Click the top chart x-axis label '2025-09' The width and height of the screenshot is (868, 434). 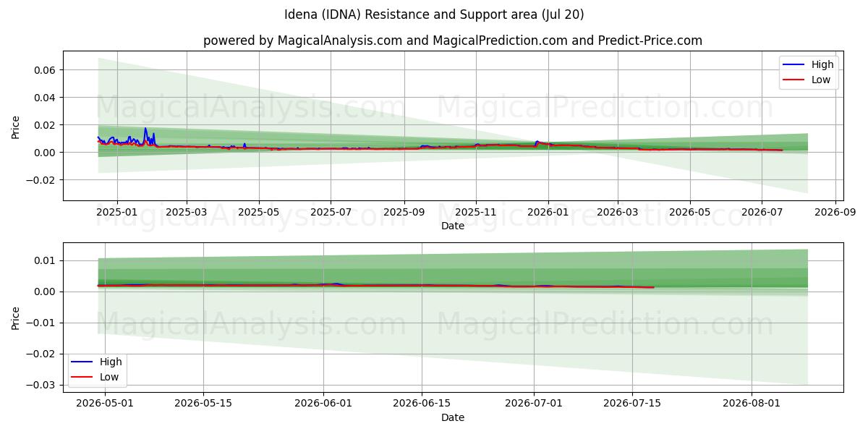click(404, 212)
